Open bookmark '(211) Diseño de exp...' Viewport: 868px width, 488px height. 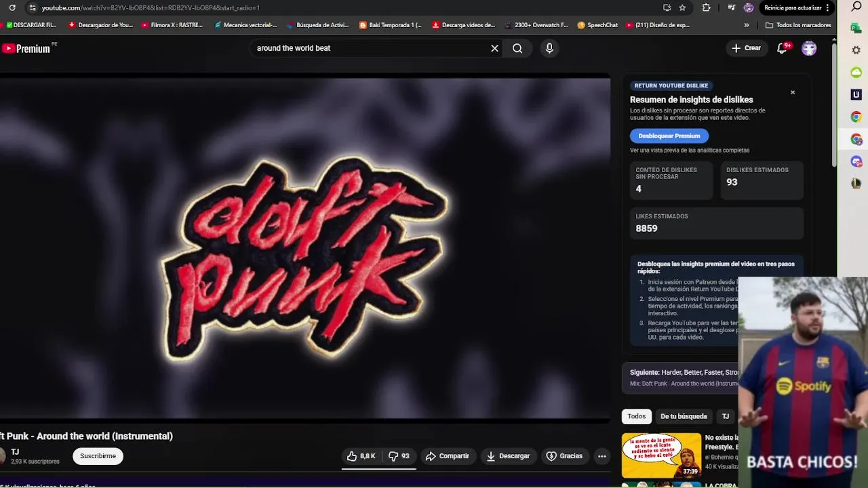click(658, 25)
